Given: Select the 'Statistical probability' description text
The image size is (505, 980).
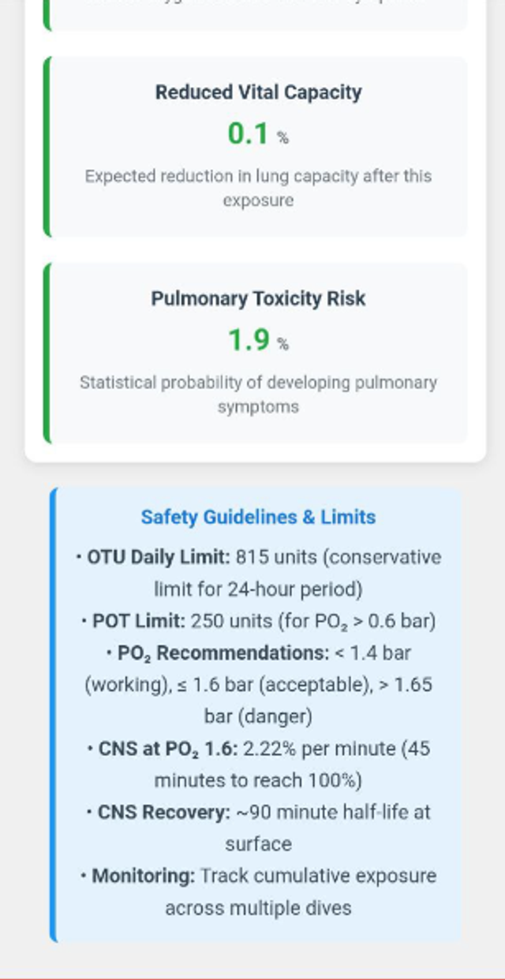Looking at the screenshot, I should 258,395.
